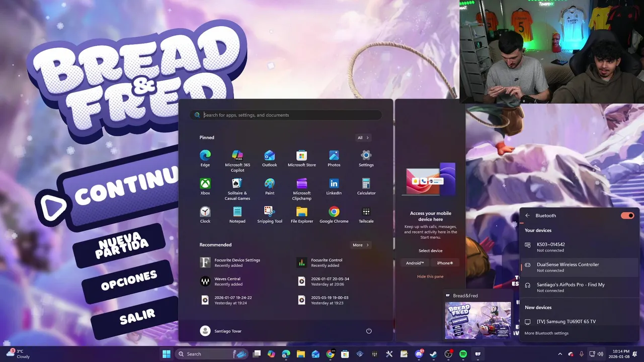Select KS03~014542 Bluetooth device

coord(579,247)
